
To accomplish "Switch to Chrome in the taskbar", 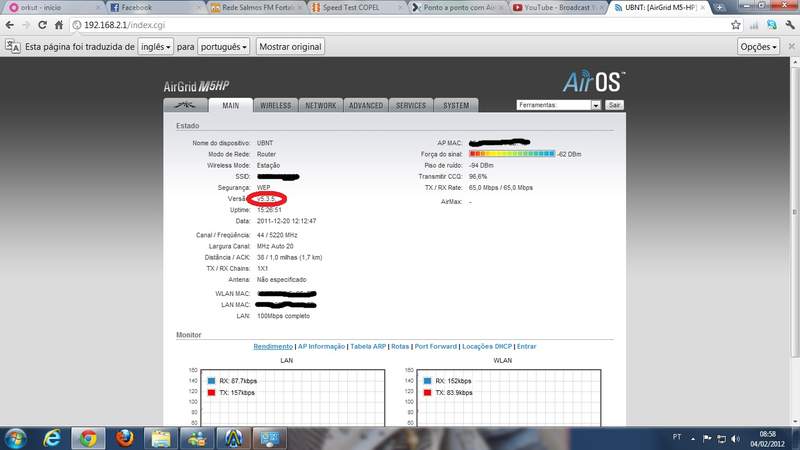I will [x=88, y=438].
